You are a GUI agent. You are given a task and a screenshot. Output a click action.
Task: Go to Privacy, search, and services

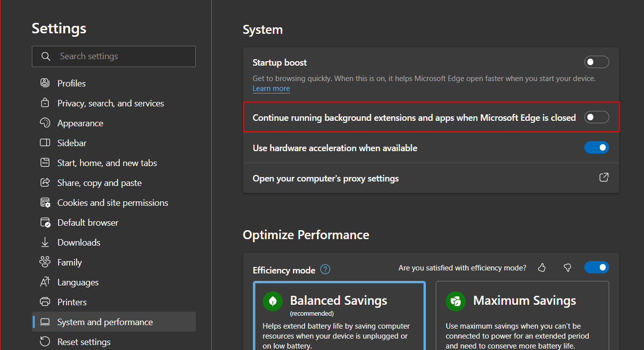[x=114, y=103]
